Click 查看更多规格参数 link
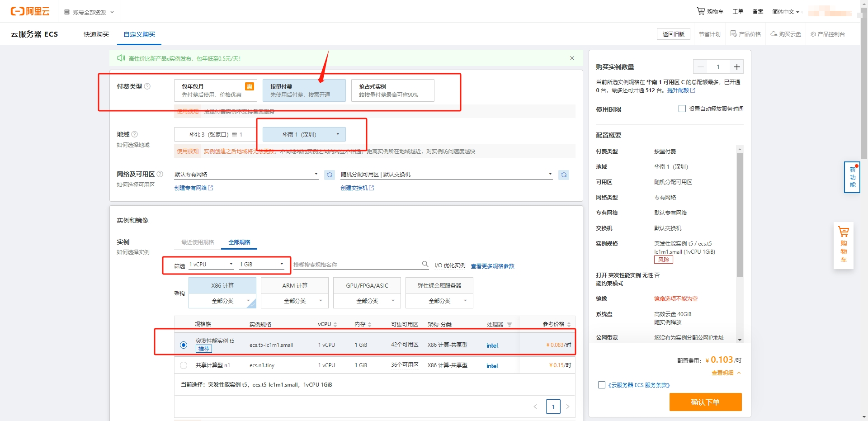 [x=492, y=266]
